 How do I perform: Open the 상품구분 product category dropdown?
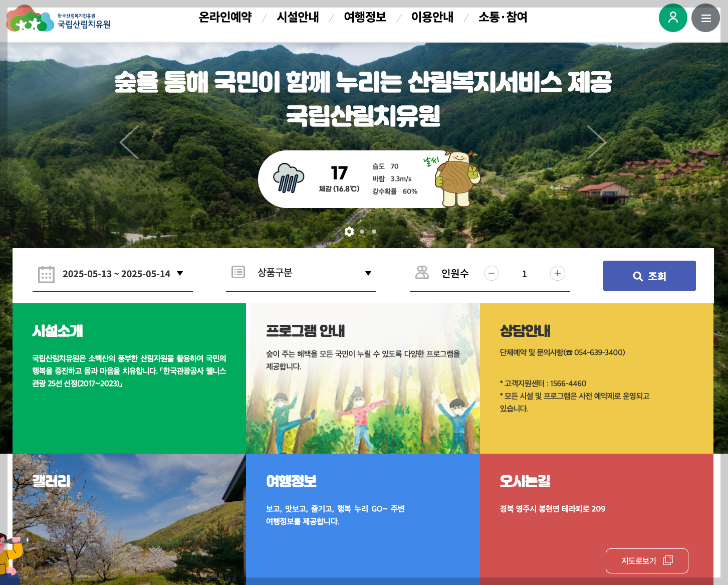pos(368,274)
